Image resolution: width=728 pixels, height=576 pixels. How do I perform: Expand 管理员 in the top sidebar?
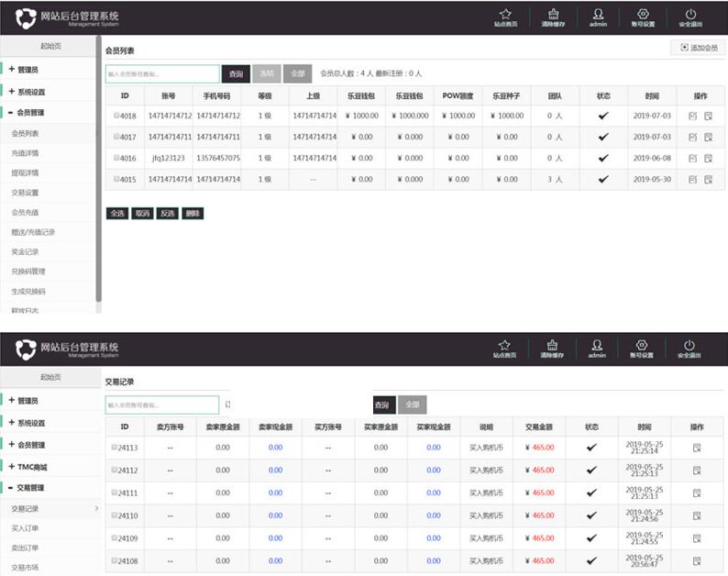coord(28,69)
